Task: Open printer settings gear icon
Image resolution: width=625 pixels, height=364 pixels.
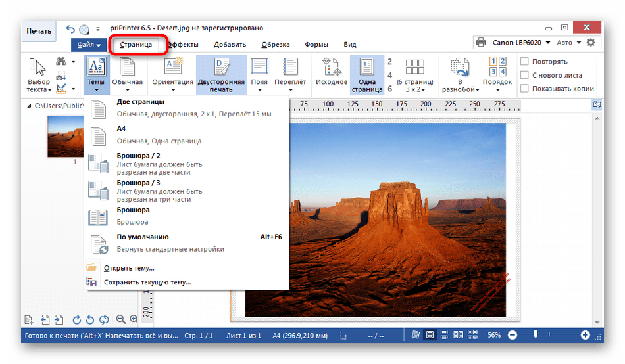Action: 591,43
